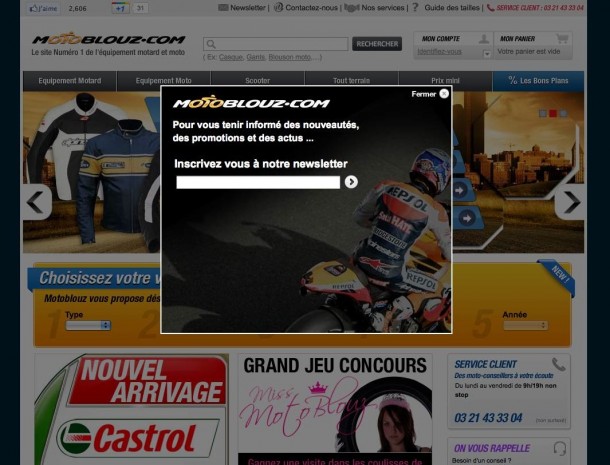This screenshot has height=465, width=610.
Task: Click the Mon Panier cart icon
Action: tap(562, 39)
